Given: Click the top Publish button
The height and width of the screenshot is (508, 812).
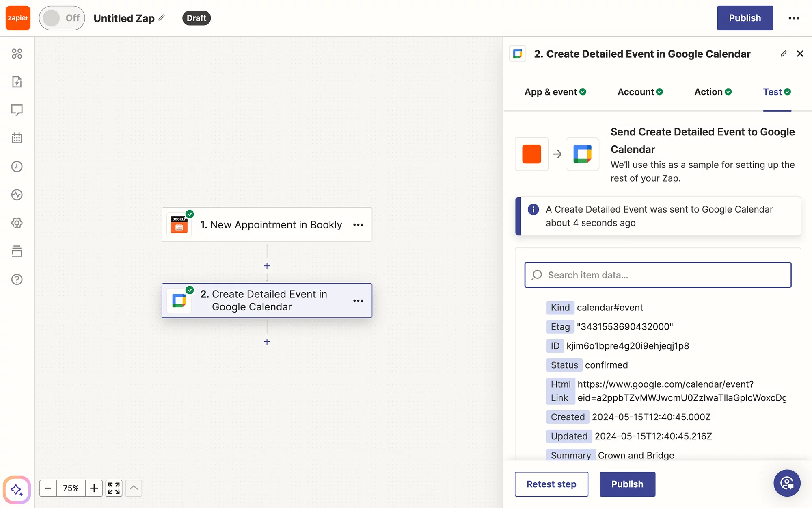Looking at the screenshot, I should click(x=745, y=18).
